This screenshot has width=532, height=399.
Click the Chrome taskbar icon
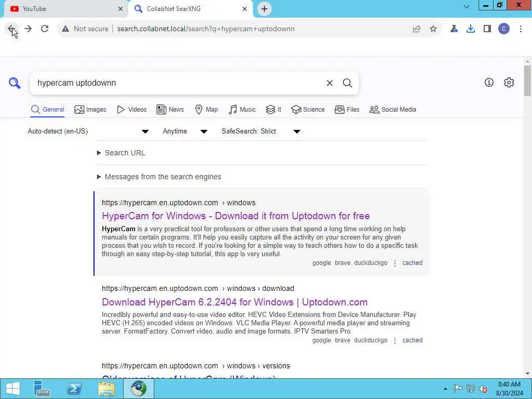(138, 389)
